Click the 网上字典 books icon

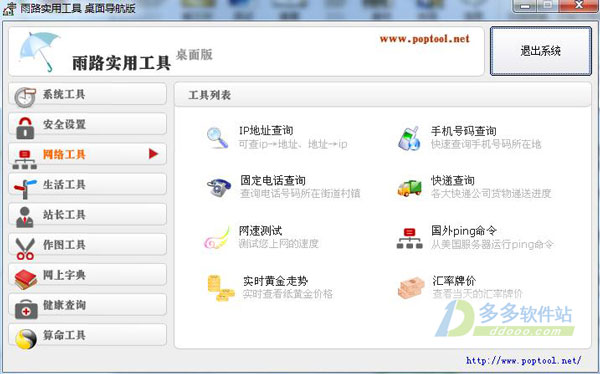26,279
